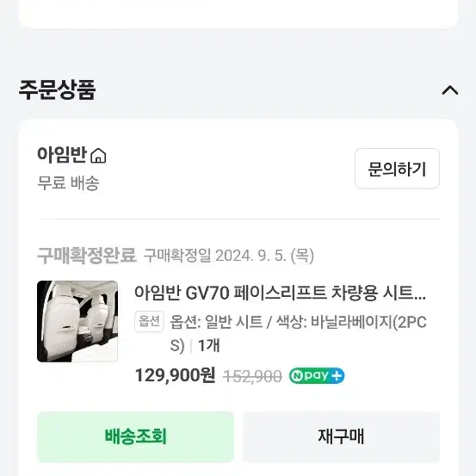Open the car seat cover product thumbnail
The image size is (476, 476).
pos(77,321)
